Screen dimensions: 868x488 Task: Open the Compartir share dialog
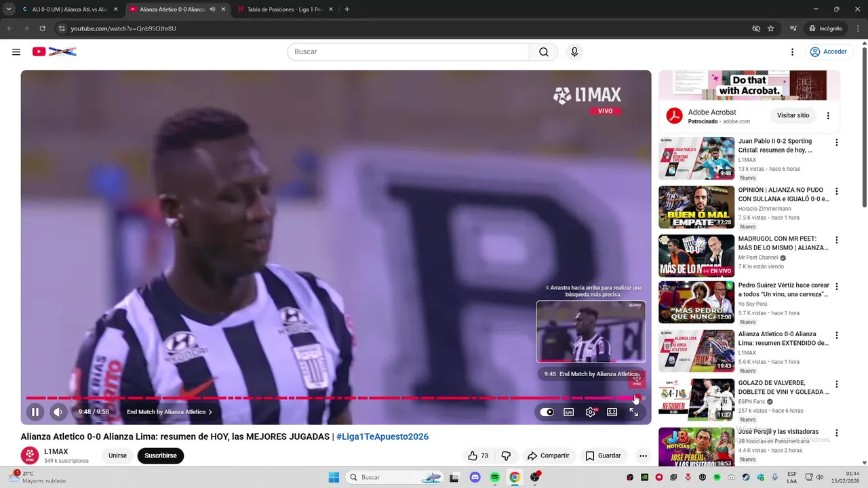coord(548,455)
